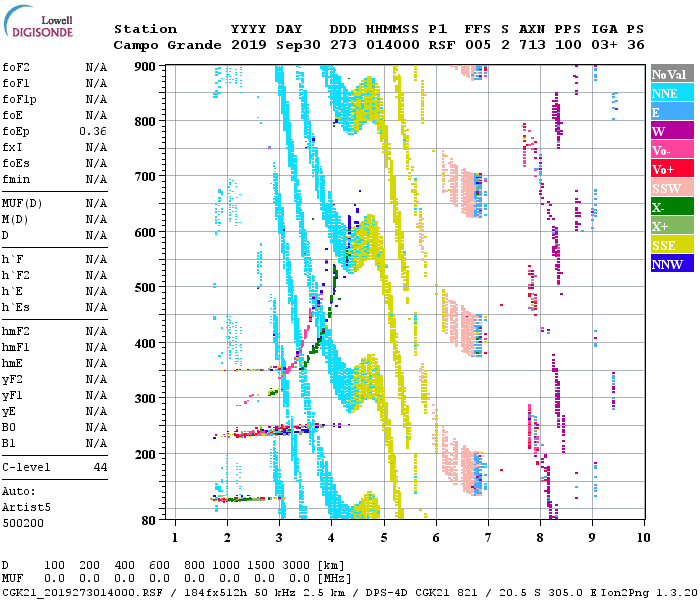Select the Vo- pink legend swatch

coord(672,150)
